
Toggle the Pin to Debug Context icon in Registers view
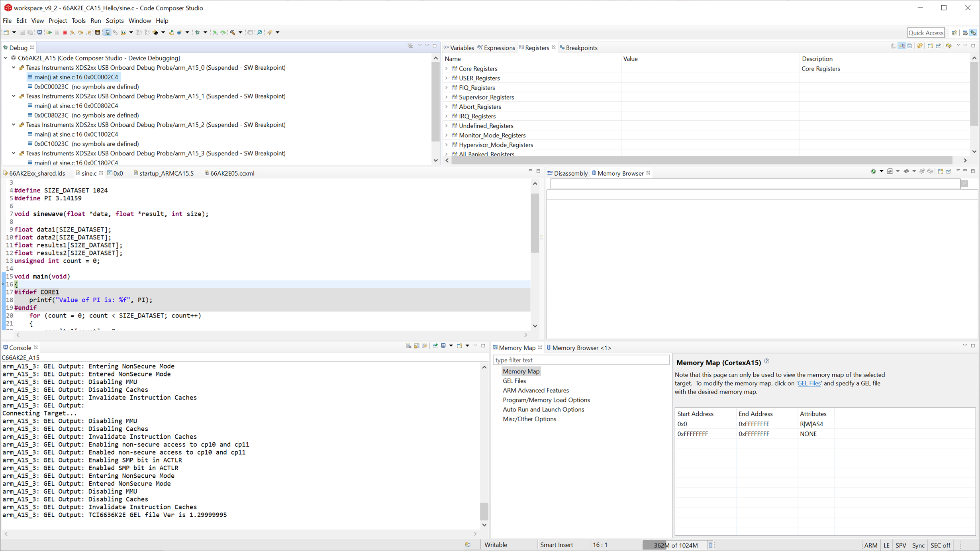pyautogui.click(x=938, y=46)
